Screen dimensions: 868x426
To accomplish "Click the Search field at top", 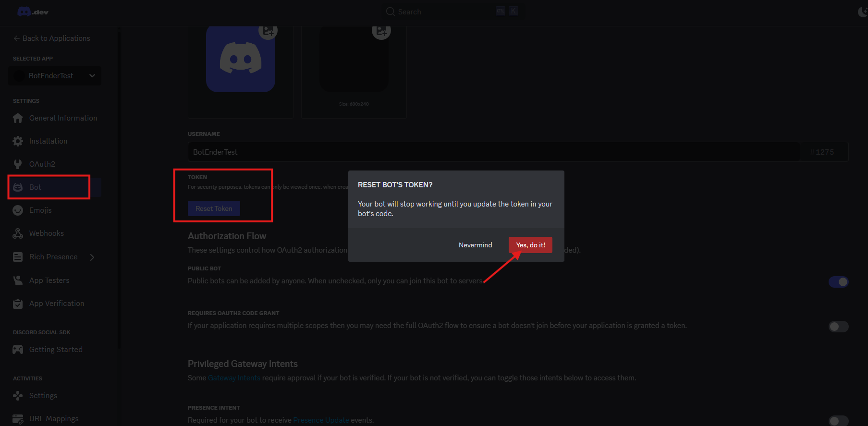I will coord(452,12).
